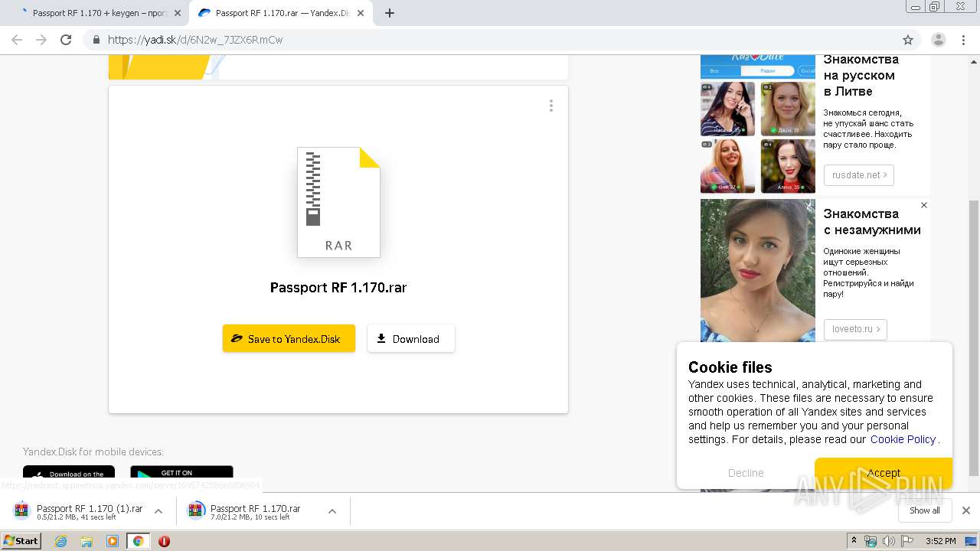Open the large woman photo ad
980x551 pixels.
[758, 270]
